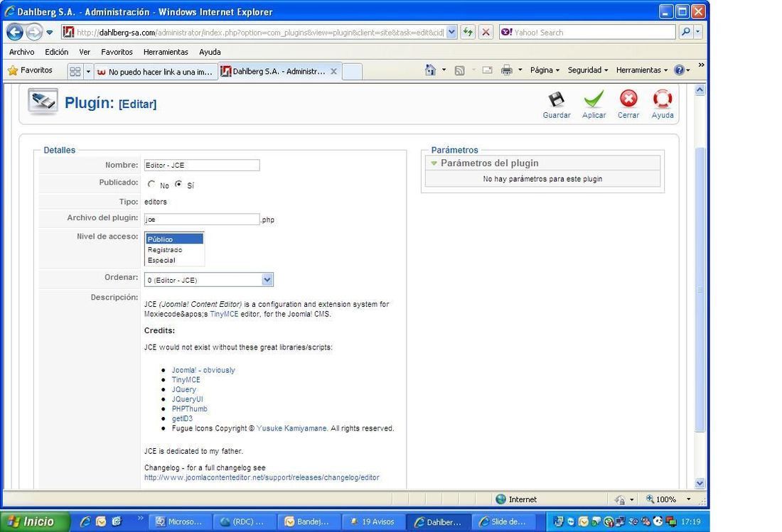This screenshot has width=782, height=532.
Task: Click the Internet Explorer quick launch icon
Action: point(85,521)
